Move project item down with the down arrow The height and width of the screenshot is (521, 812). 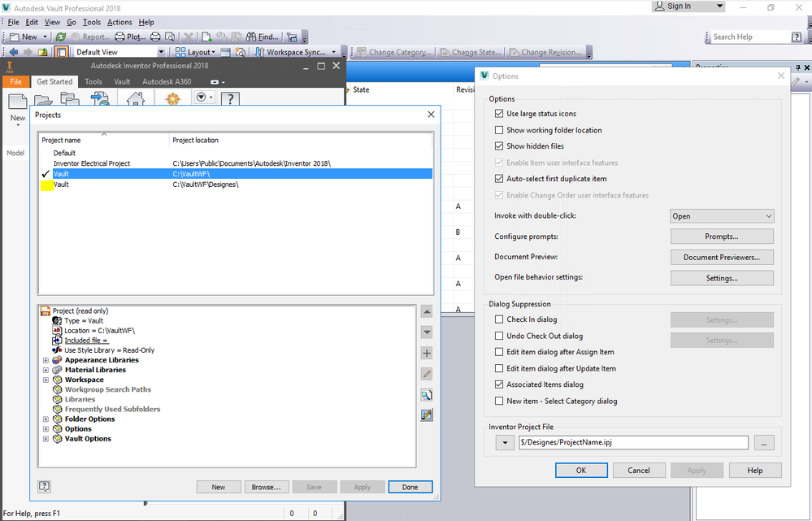[427, 332]
